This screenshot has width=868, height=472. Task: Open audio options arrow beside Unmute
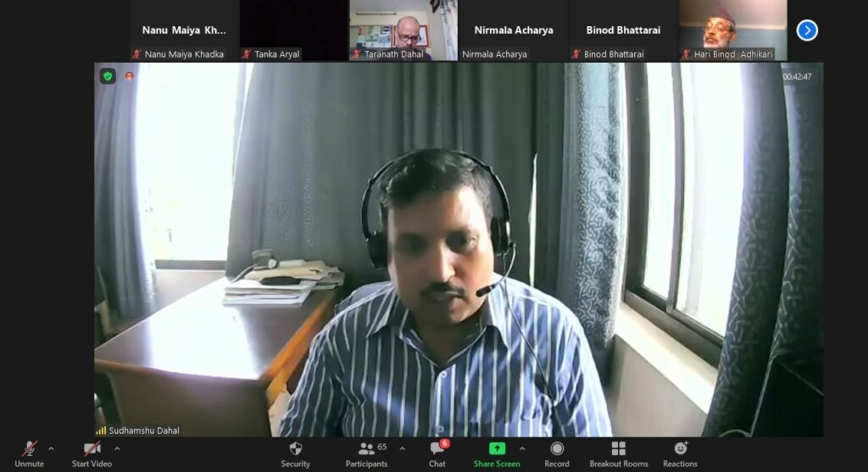tap(52, 448)
